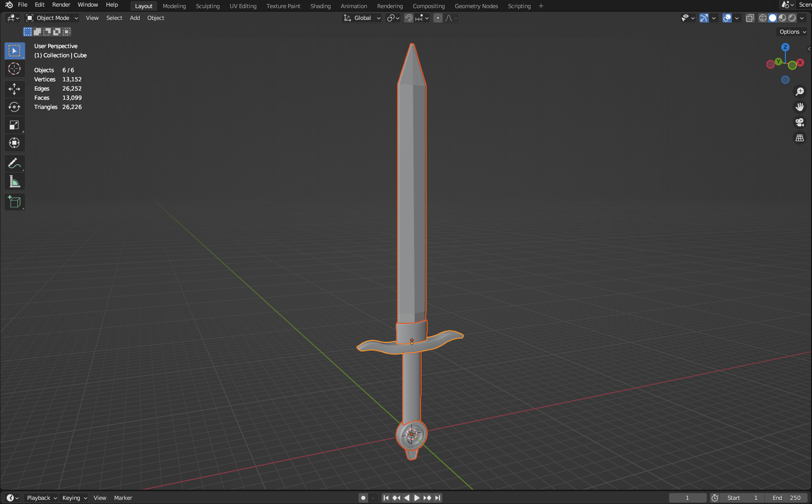This screenshot has width=812, height=504.
Task: Click the use preview range clock icon
Action: click(x=715, y=498)
